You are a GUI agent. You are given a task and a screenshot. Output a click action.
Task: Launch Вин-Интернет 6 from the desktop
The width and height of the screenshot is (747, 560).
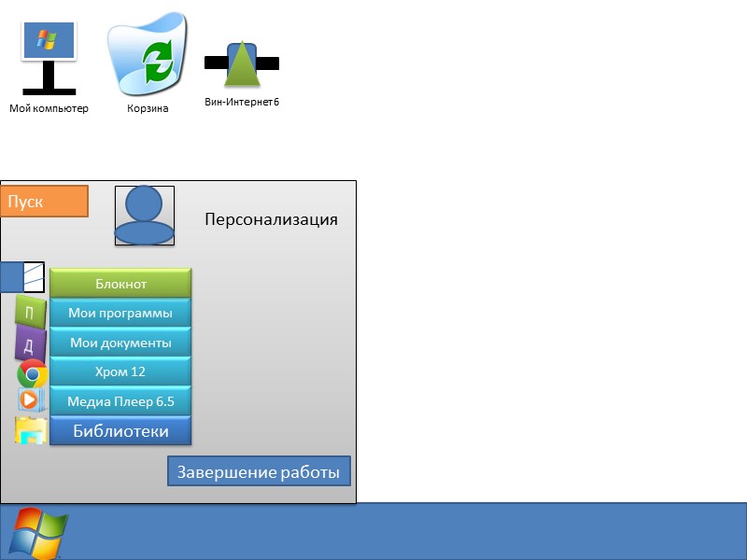241,61
